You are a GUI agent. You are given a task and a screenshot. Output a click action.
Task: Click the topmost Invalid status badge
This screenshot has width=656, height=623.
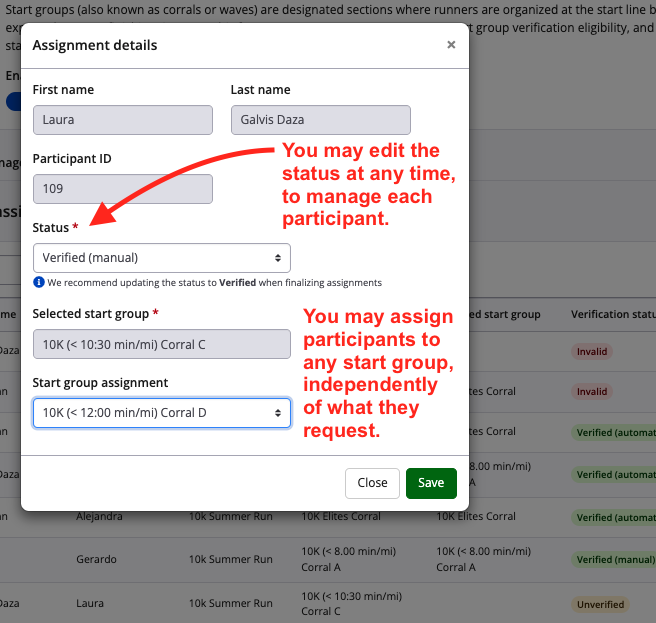coord(592,352)
